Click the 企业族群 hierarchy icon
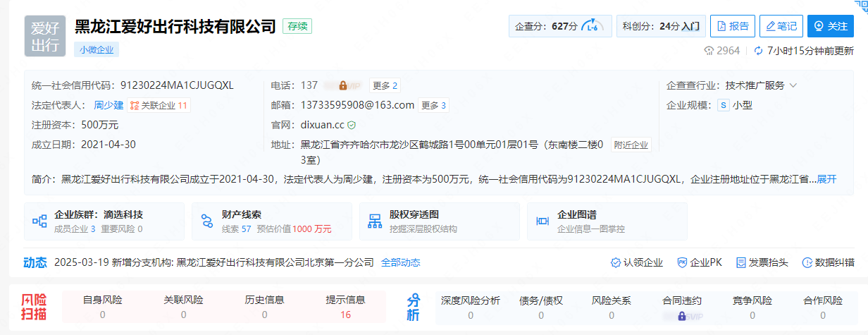Image resolution: width=868 pixels, height=335 pixels. click(x=39, y=221)
